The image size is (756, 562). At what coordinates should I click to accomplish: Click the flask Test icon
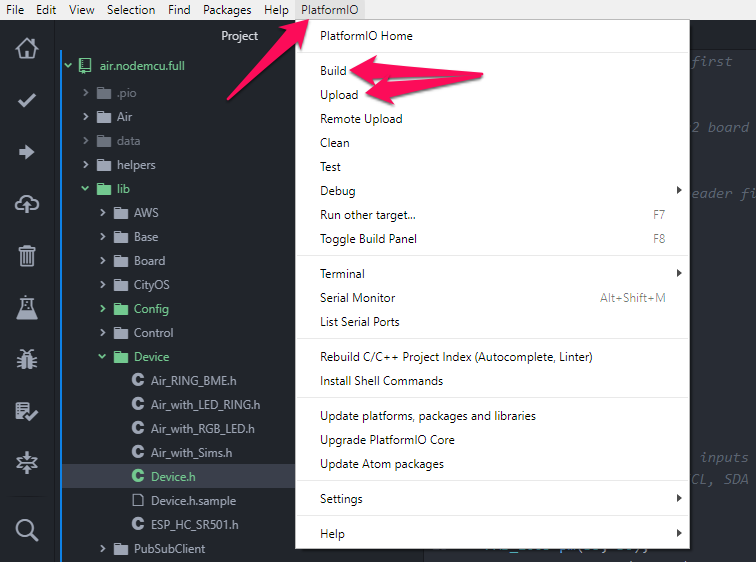tap(27, 308)
